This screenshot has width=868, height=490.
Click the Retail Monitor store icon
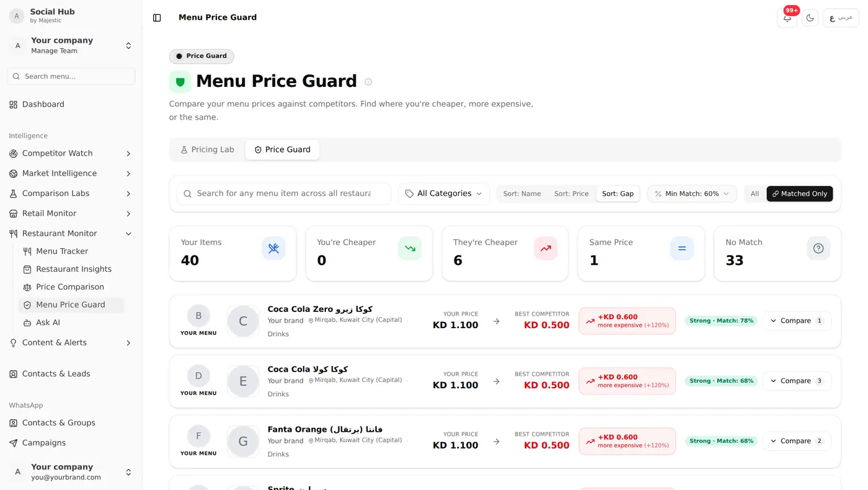click(x=14, y=213)
